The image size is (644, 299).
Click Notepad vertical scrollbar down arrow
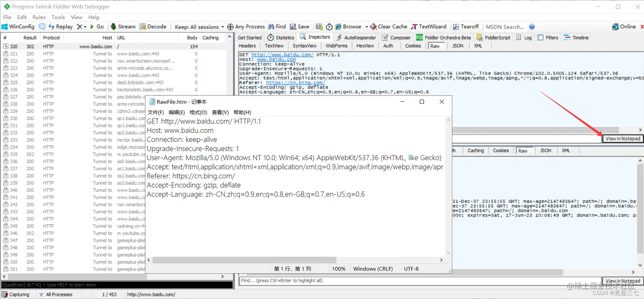click(x=448, y=253)
